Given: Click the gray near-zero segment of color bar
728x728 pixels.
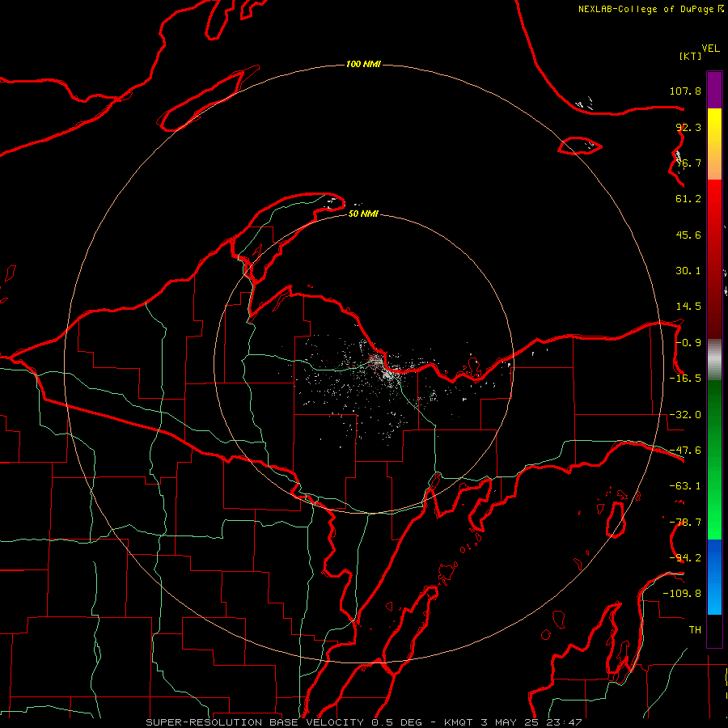Looking at the screenshot, I should [714, 359].
